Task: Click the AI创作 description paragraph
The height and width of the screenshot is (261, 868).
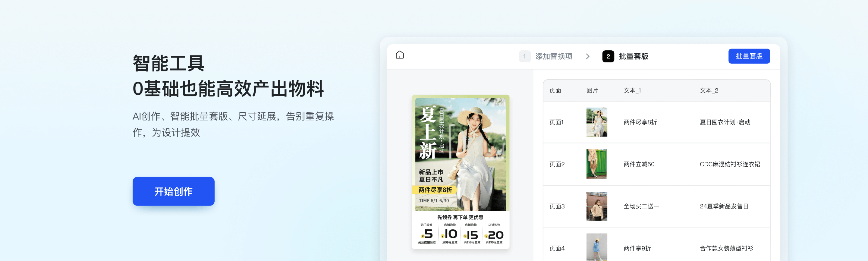Action: (233, 124)
